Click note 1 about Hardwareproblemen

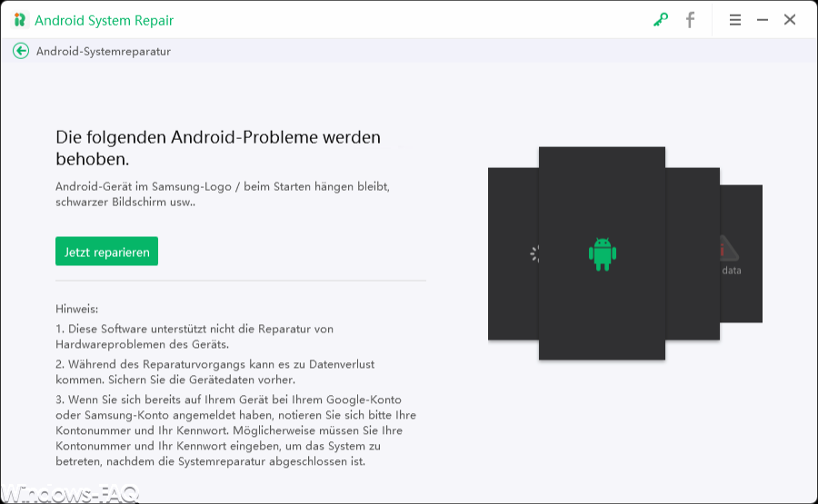pos(195,337)
